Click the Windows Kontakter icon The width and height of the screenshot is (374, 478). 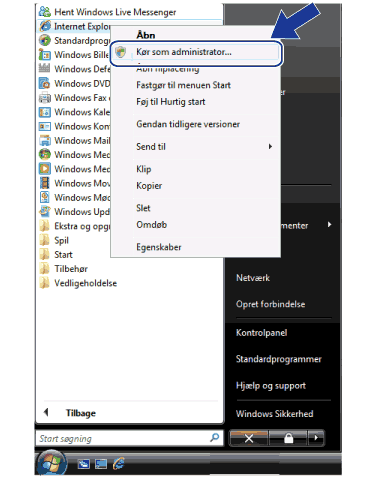(x=44, y=126)
